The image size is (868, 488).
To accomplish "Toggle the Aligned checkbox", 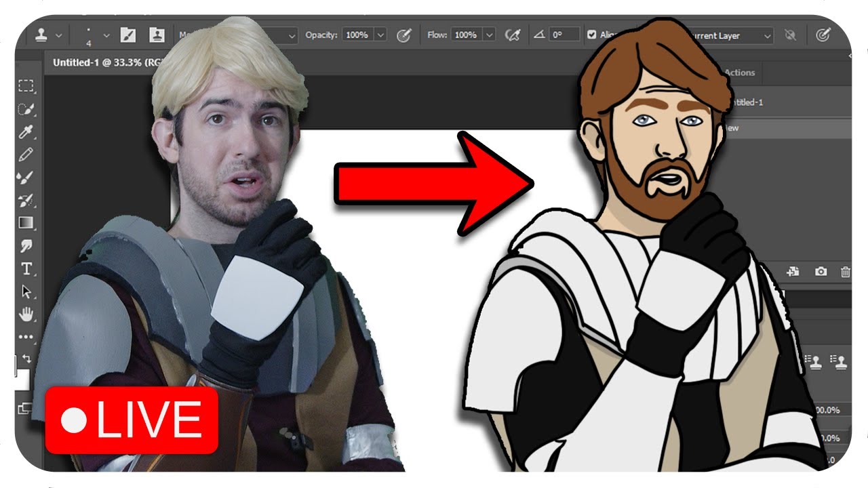I will [592, 35].
